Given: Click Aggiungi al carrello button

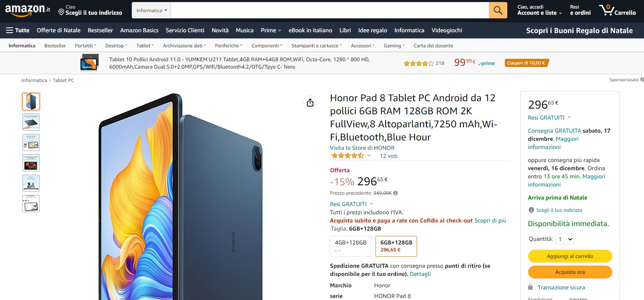Looking at the screenshot, I should (570, 256).
